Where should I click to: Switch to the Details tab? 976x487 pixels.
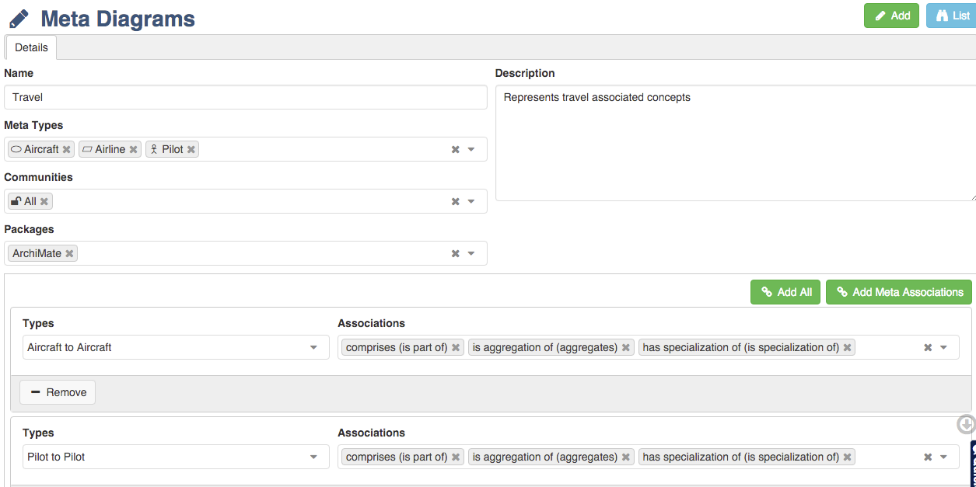31,47
